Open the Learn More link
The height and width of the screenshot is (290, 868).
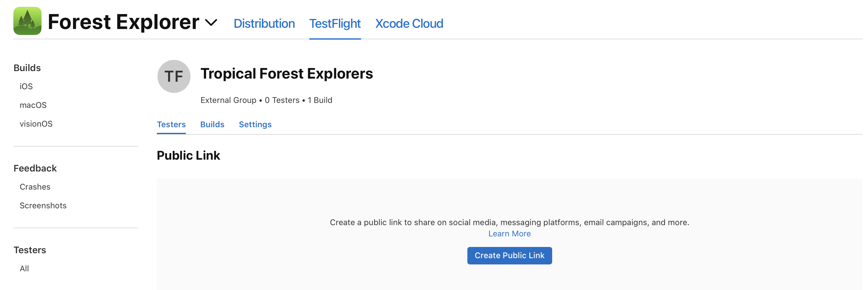click(509, 234)
